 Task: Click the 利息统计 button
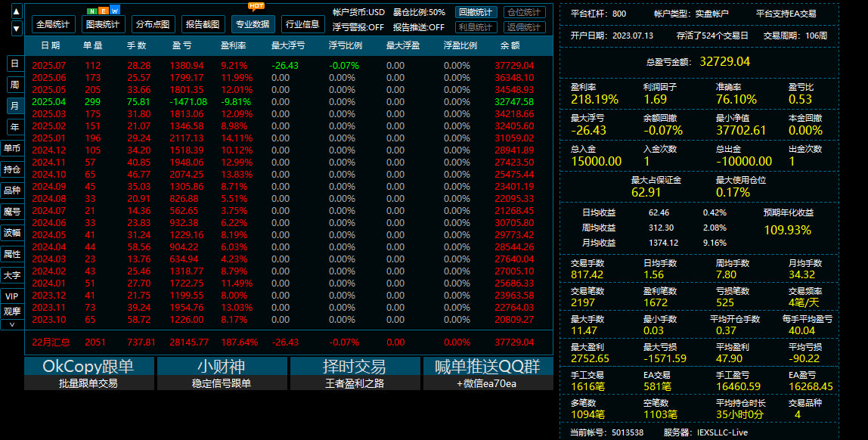[x=476, y=27]
